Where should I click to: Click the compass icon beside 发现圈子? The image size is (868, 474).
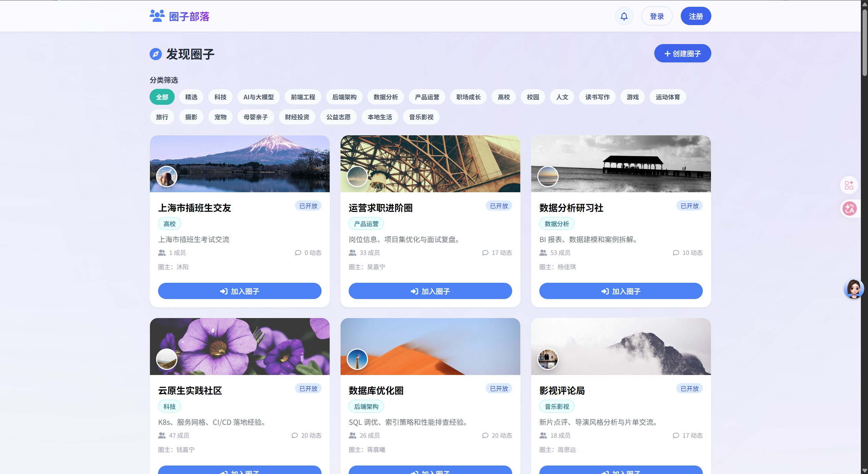156,54
